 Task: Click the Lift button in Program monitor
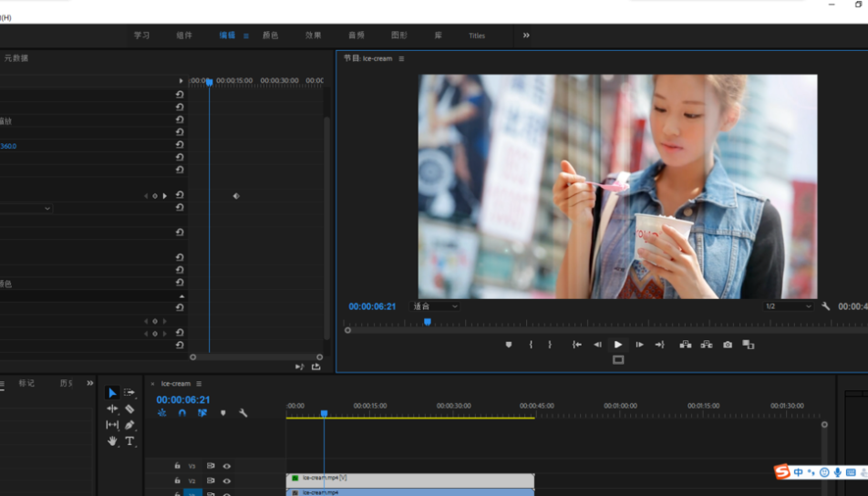(685, 345)
